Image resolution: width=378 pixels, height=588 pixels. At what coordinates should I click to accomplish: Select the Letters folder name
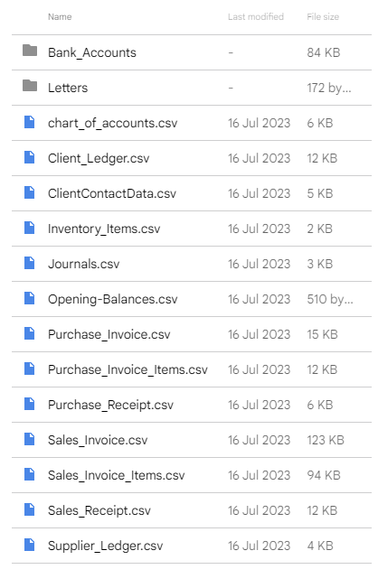tap(68, 88)
